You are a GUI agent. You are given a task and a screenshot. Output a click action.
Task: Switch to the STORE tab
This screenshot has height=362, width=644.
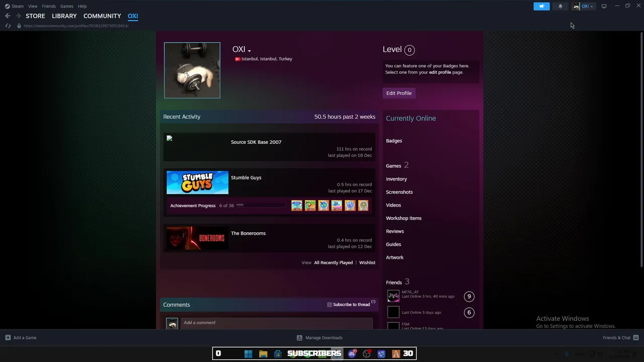[35, 16]
